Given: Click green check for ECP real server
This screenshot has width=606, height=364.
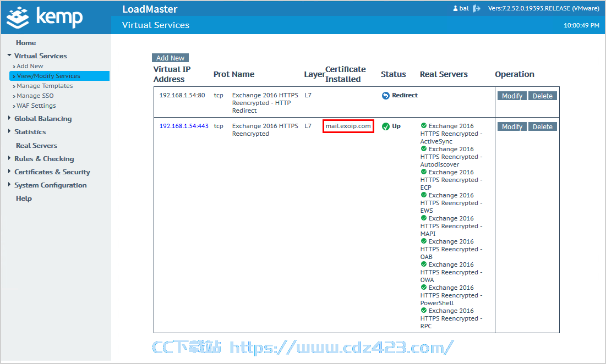Looking at the screenshot, I should click(424, 172).
